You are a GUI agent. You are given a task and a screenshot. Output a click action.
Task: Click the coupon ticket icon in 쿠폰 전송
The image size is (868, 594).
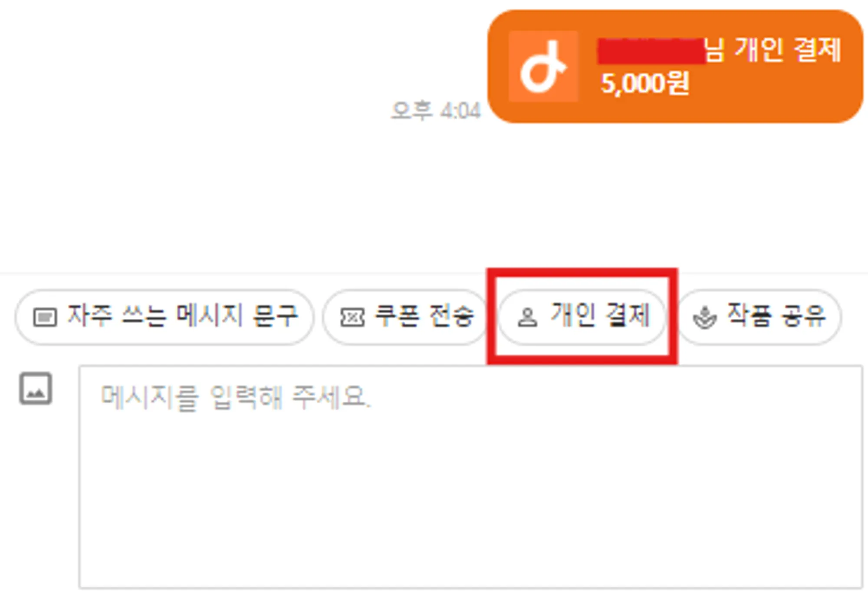click(x=352, y=317)
